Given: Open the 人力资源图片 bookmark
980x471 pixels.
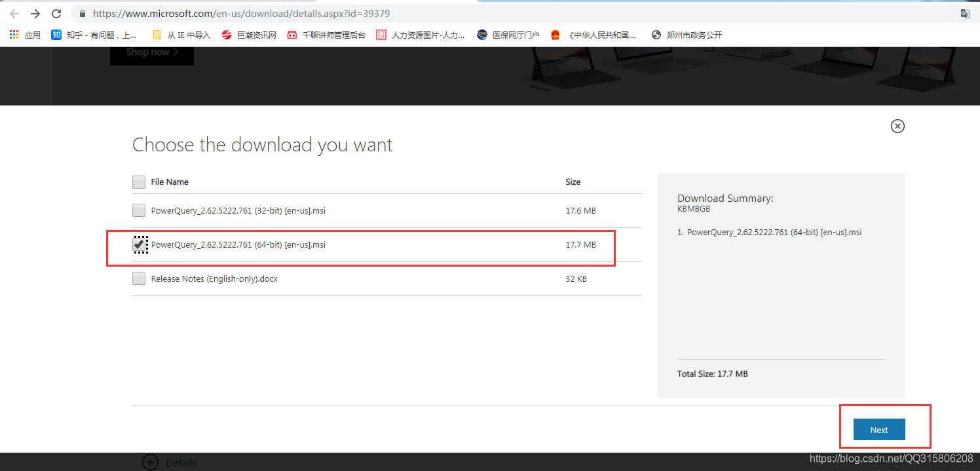Looking at the screenshot, I should 421,35.
